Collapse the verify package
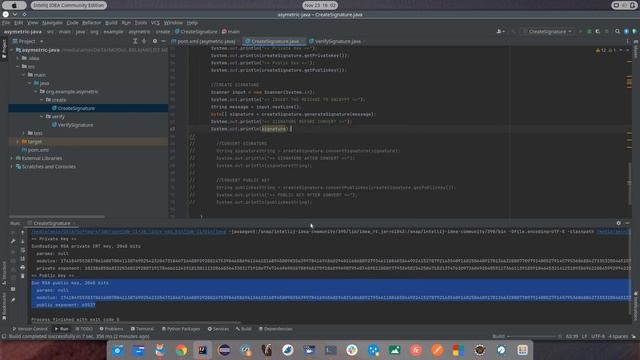 pos(42,117)
